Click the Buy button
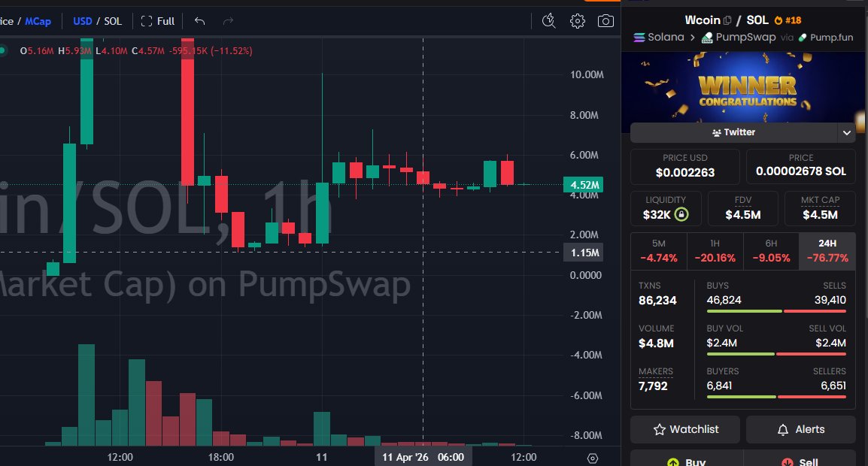868x466 pixels. click(x=687, y=460)
